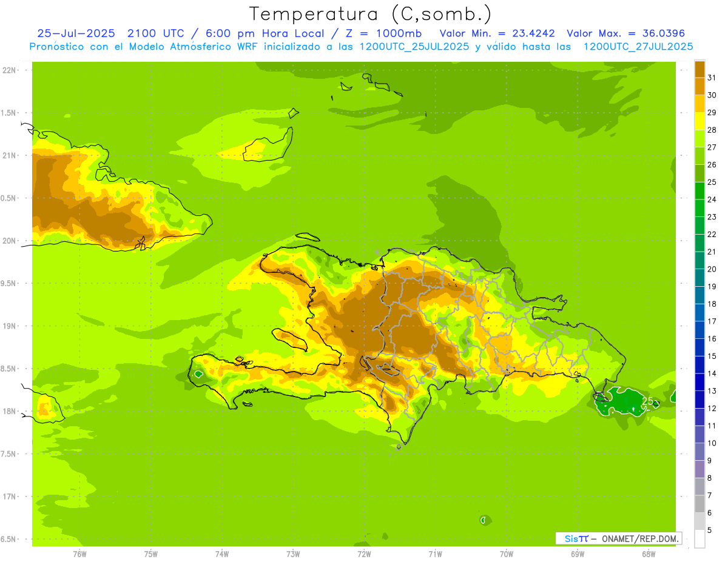Click the latitude axis label "22N"
The width and height of the screenshot is (728, 562).
click(x=10, y=70)
